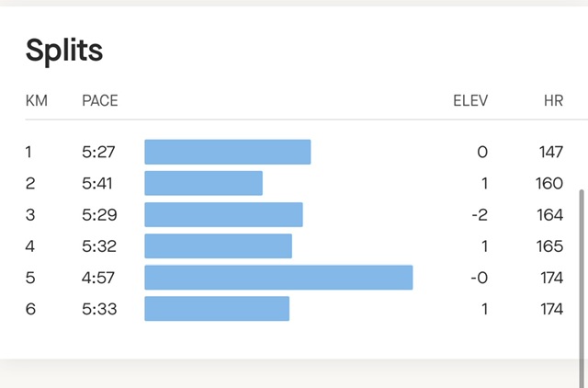Screen dimensions: 588x388
Task: Click the heart rate 160 value
Action: (x=549, y=183)
